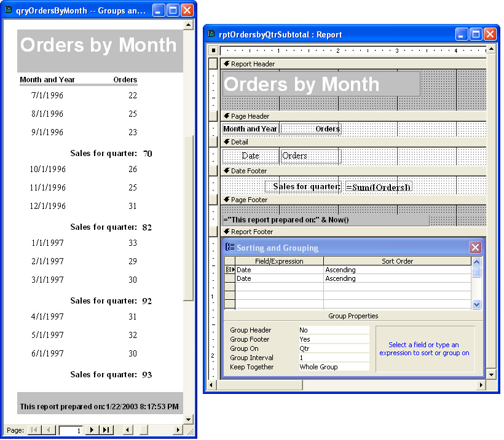Close the Sorting and Grouping dialog
The height and width of the screenshot is (440, 504).
click(475, 248)
